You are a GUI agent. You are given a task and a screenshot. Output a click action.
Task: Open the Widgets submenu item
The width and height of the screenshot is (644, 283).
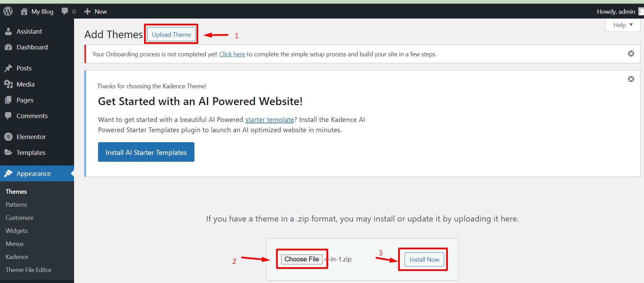click(16, 231)
